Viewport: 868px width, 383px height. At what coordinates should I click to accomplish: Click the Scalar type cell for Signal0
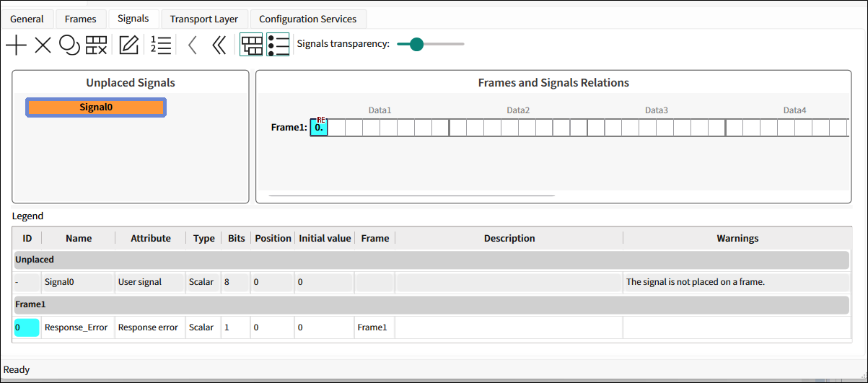point(204,282)
